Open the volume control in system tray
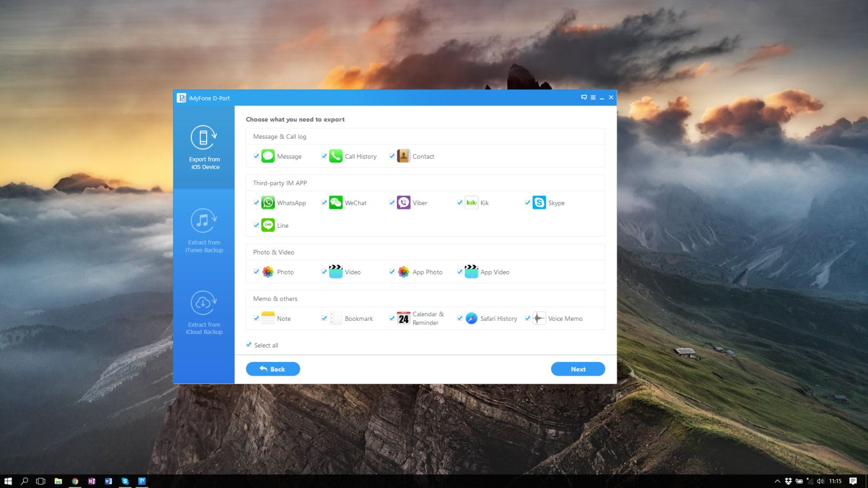 [x=821, y=481]
